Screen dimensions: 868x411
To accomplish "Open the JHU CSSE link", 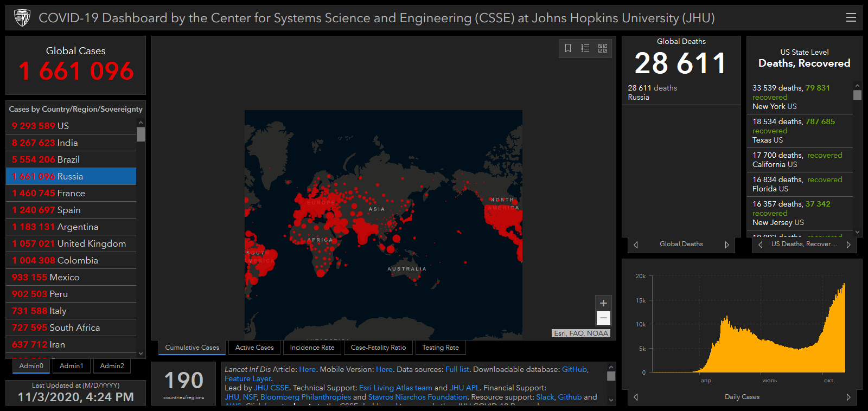I will tap(271, 388).
